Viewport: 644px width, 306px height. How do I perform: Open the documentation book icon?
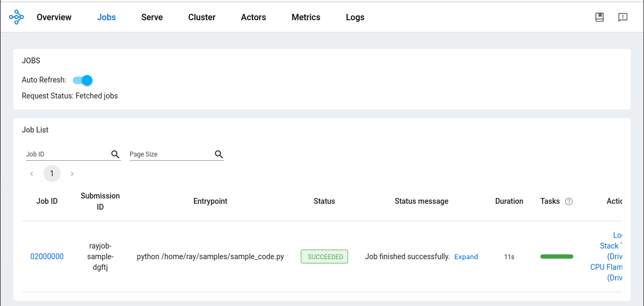coord(599,17)
